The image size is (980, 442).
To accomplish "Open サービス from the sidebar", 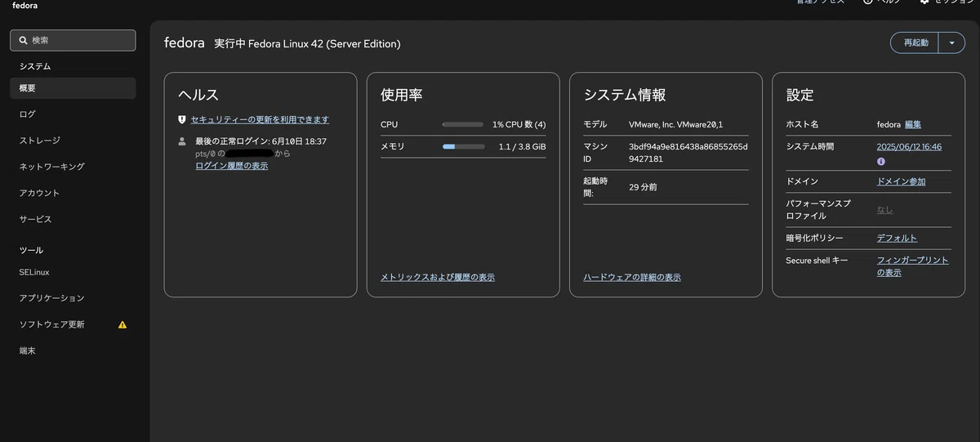I will [73, 219].
